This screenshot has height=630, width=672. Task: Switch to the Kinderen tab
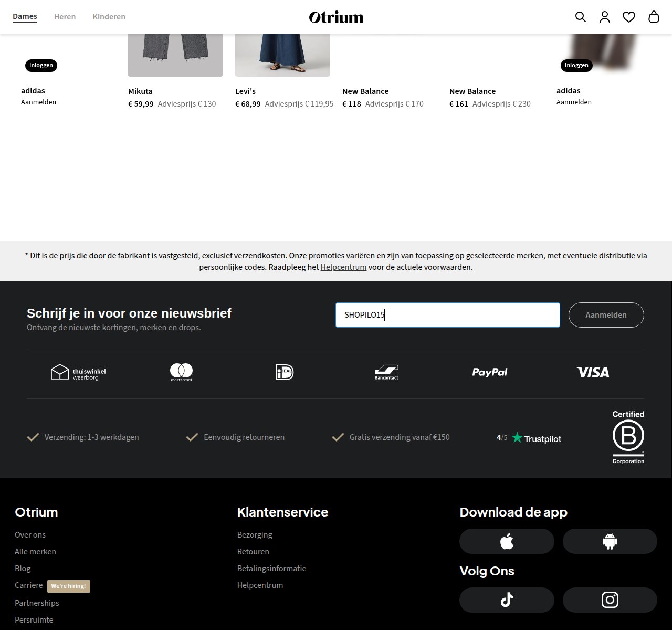pyautogui.click(x=109, y=17)
